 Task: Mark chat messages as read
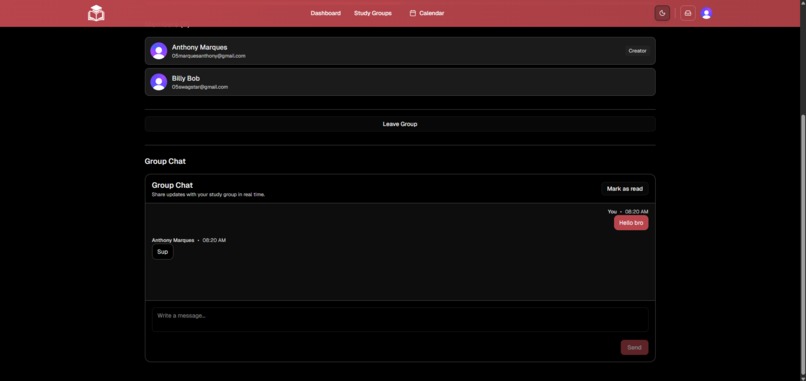[x=625, y=189]
